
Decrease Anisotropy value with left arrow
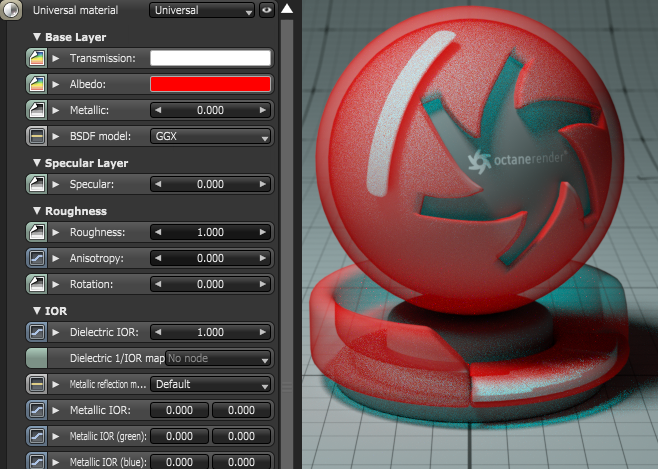158,258
